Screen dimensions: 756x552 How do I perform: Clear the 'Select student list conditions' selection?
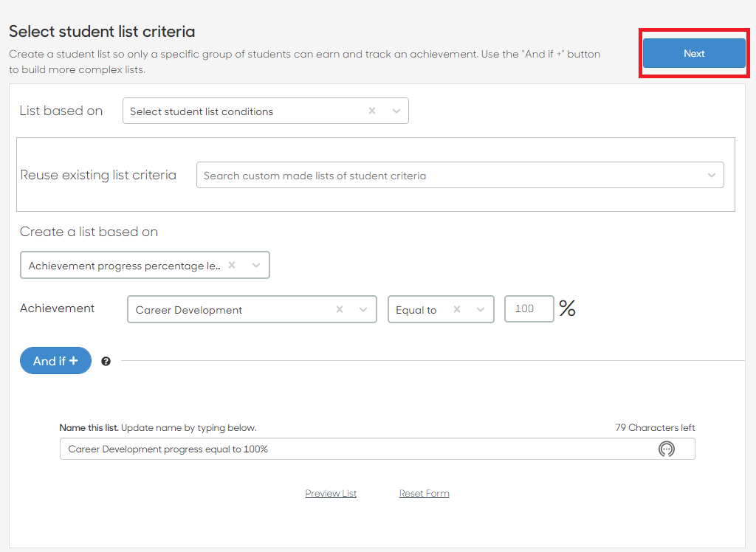coord(372,111)
